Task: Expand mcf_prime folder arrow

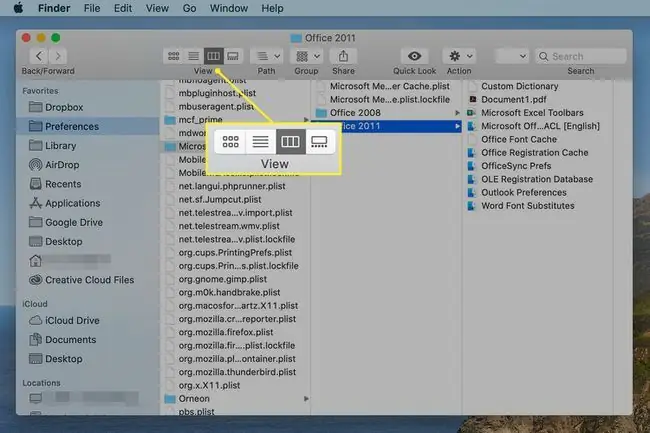Action: 306,120
